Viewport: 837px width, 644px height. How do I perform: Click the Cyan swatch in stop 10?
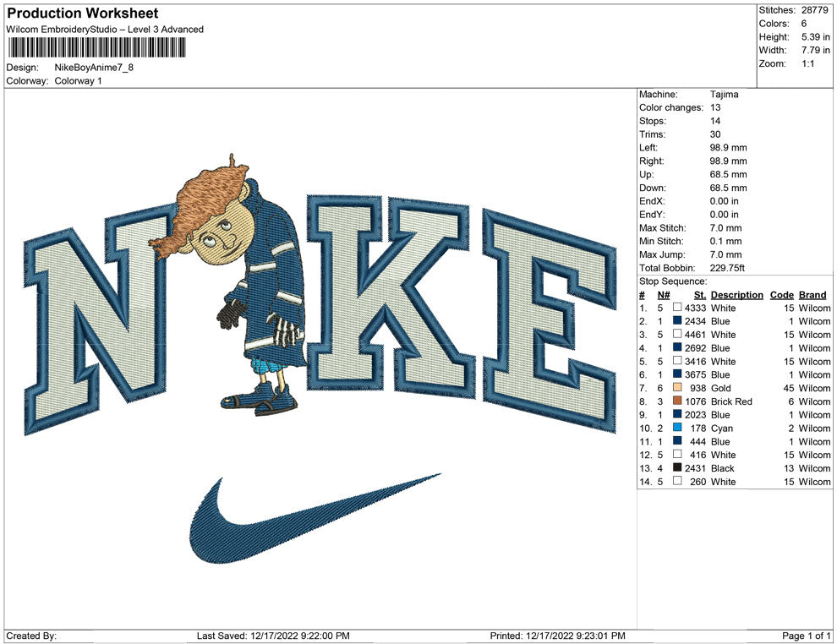click(x=677, y=428)
